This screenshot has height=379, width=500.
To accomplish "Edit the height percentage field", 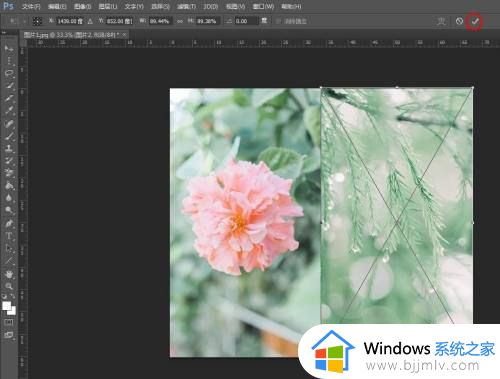I will (x=208, y=21).
